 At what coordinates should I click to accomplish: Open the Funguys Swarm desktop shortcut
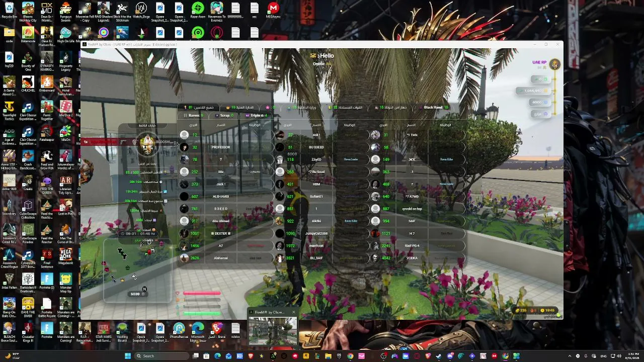coord(66,12)
